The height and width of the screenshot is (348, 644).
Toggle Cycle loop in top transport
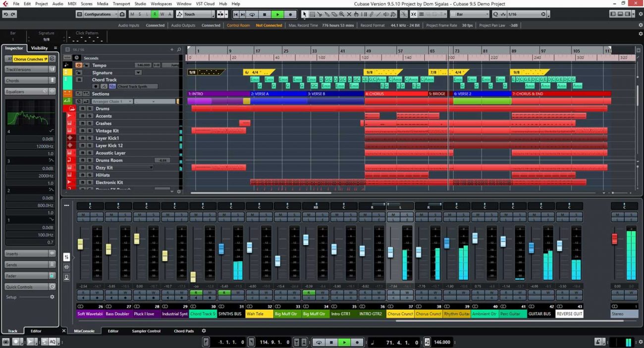point(252,14)
